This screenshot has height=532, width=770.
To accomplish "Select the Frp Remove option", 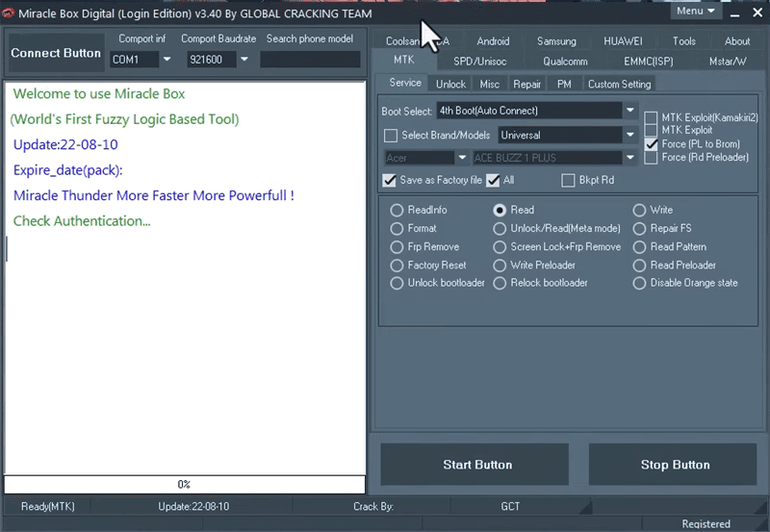I will click(x=397, y=247).
